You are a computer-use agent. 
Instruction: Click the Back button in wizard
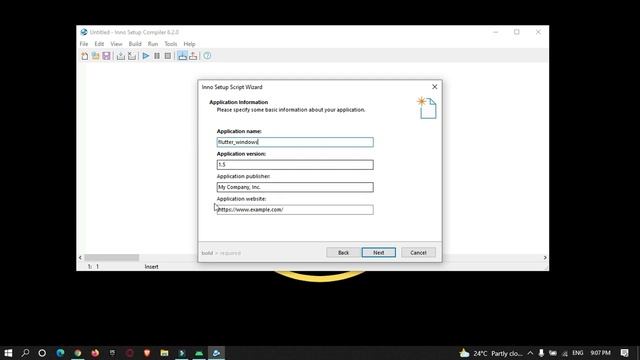[343, 253]
